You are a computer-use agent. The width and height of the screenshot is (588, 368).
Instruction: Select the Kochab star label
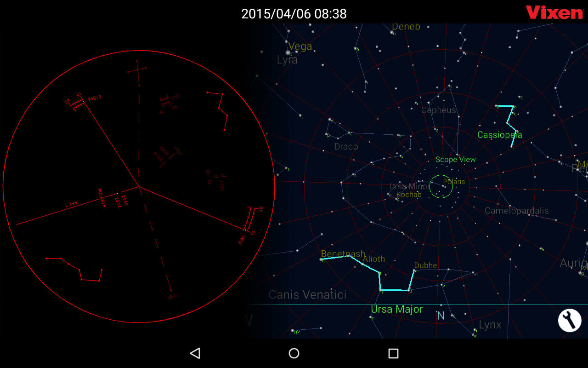click(x=409, y=195)
